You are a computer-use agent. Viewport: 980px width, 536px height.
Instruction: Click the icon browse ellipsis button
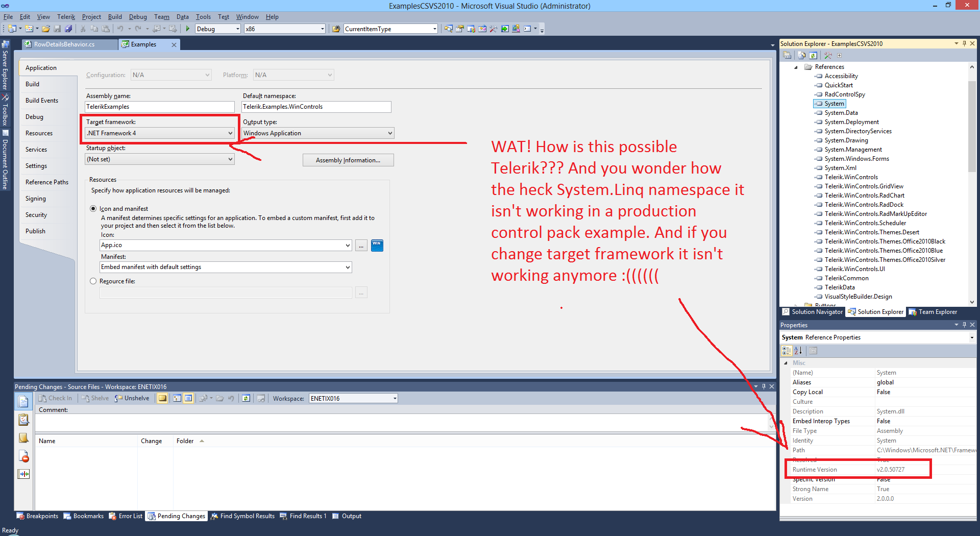tap(361, 246)
